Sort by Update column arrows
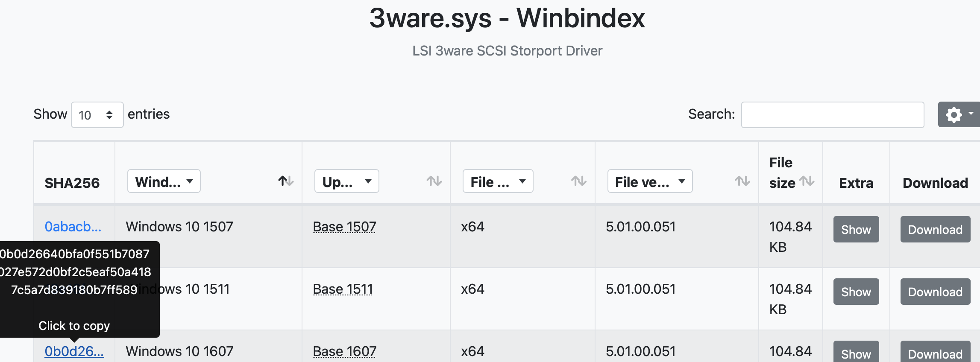Screen dimensions: 980x362 click(434, 181)
